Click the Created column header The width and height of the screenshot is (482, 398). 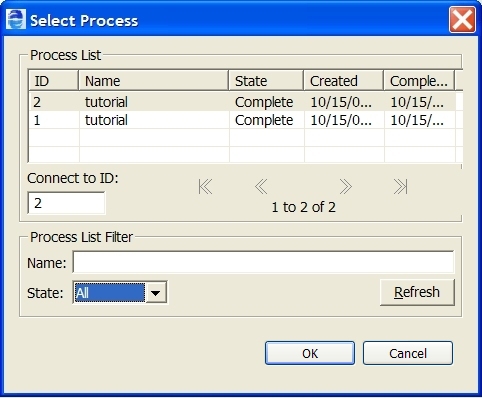click(x=344, y=80)
